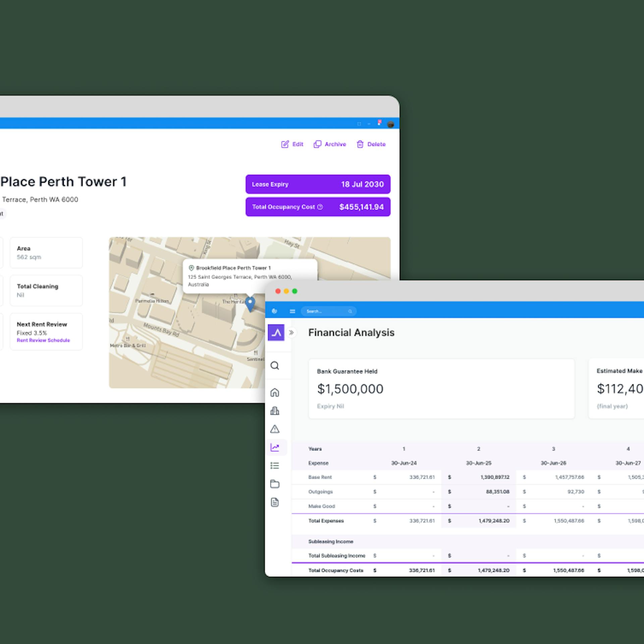
Task: Click the Estimated Make card
Action: (616, 389)
